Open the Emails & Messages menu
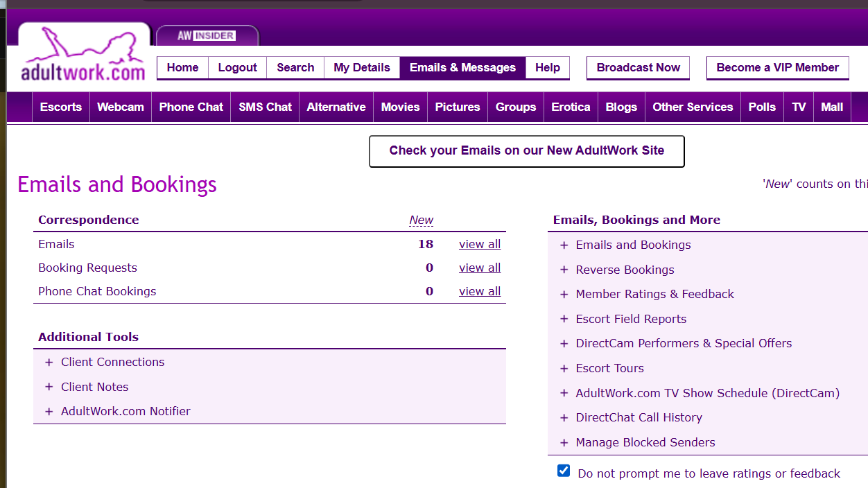Image resolution: width=868 pixels, height=488 pixels. tap(462, 67)
